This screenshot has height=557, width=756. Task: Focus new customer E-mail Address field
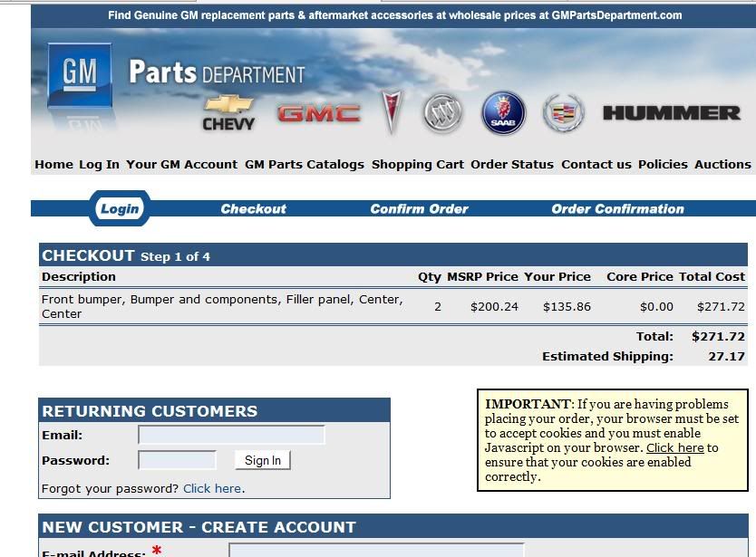tap(376, 551)
